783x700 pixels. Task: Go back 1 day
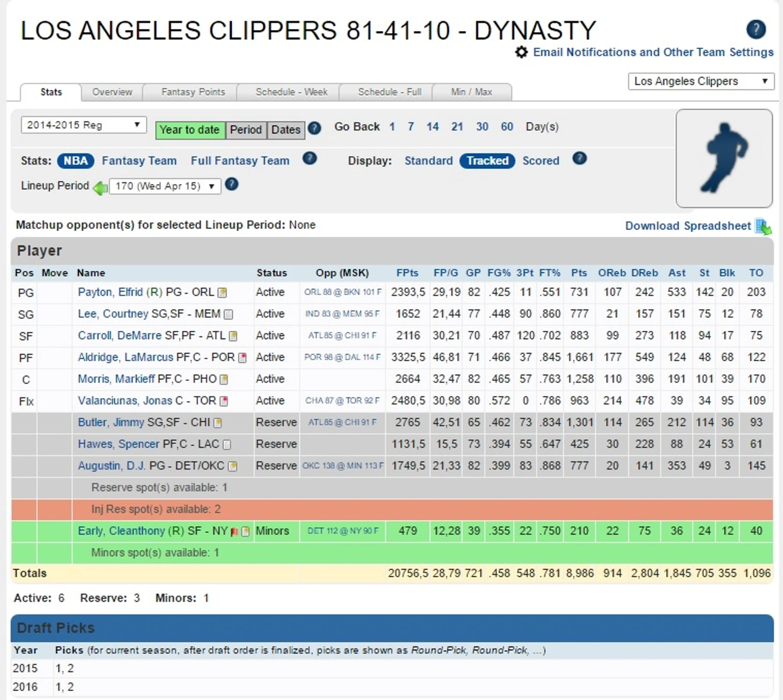[x=392, y=127]
